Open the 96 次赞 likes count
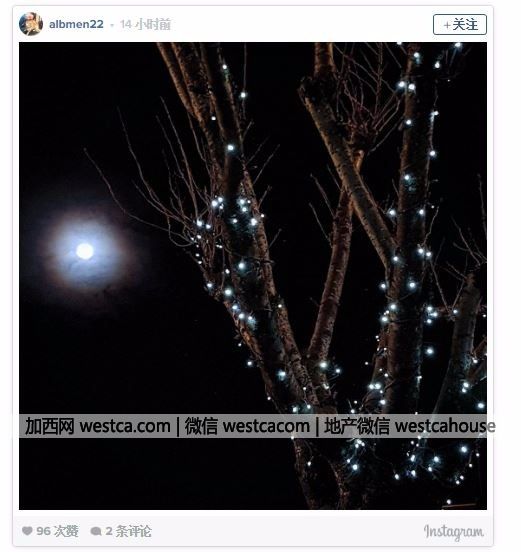The width and height of the screenshot is (521, 552). [x=57, y=531]
